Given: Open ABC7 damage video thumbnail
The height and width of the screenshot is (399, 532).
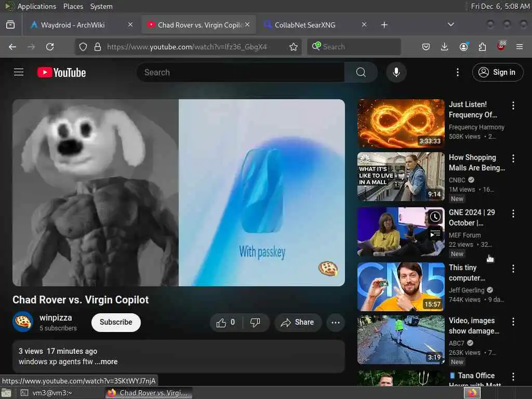Looking at the screenshot, I should (401, 340).
